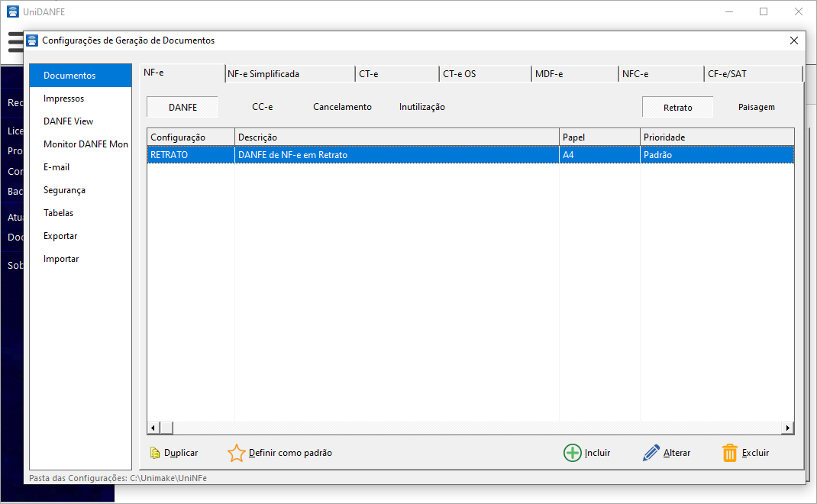Viewport: 817px width, 504px height.
Task: Close the Configurações de Geração de Documentos dialog
Action: click(x=794, y=40)
